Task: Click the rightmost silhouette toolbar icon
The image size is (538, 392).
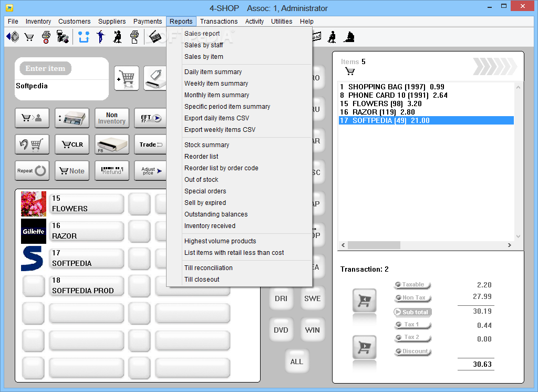Action: pos(349,37)
